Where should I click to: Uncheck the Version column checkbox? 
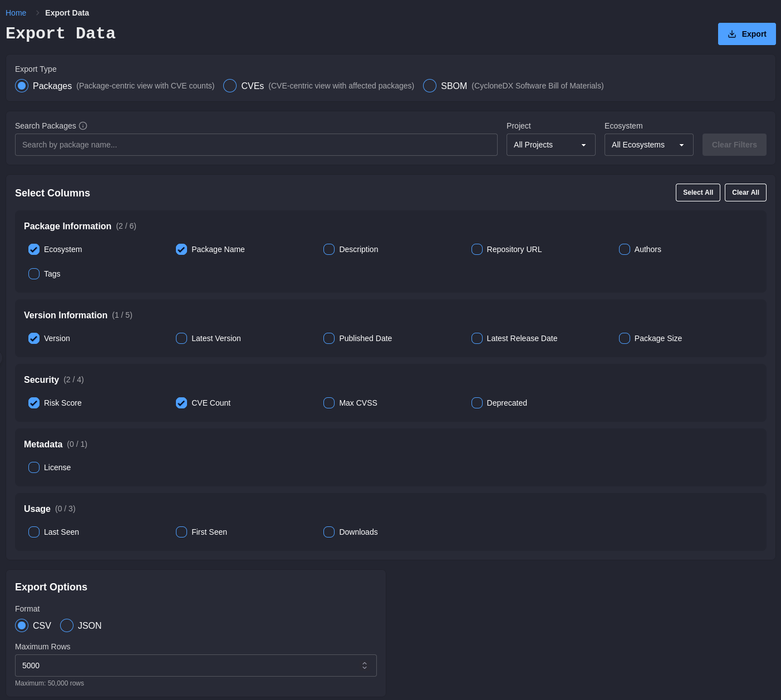click(34, 338)
